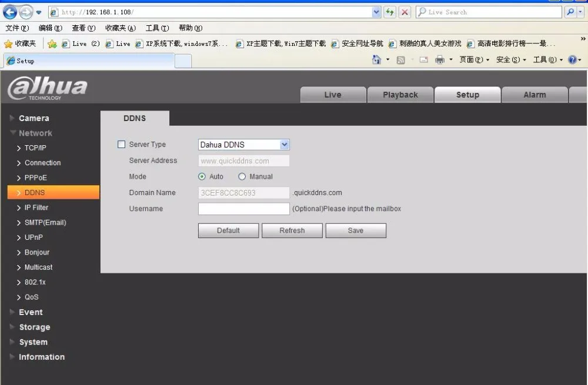Switch to the Live tab
588x385 pixels.
click(333, 95)
